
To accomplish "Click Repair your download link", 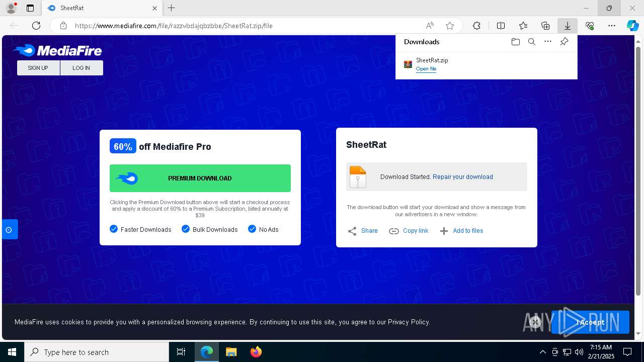I will pyautogui.click(x=463, y=177).
